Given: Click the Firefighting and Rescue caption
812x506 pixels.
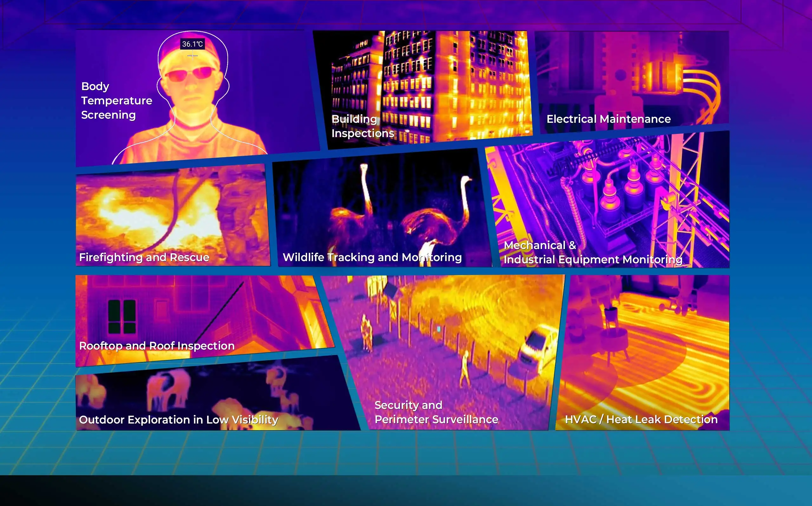Looking at the screenshot, I should tap(144, 257).
